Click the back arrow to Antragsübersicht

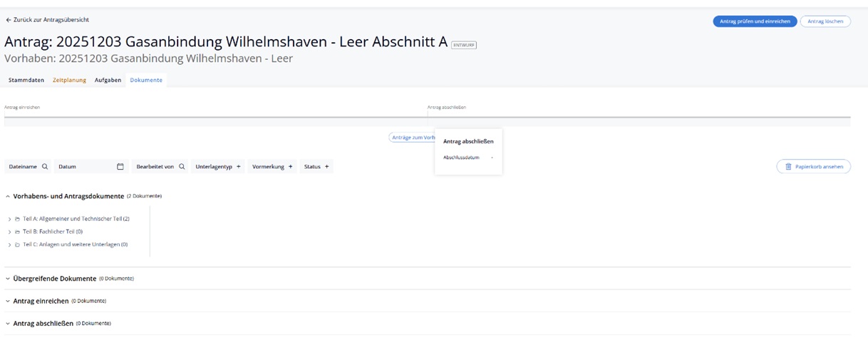click(9, 20)
